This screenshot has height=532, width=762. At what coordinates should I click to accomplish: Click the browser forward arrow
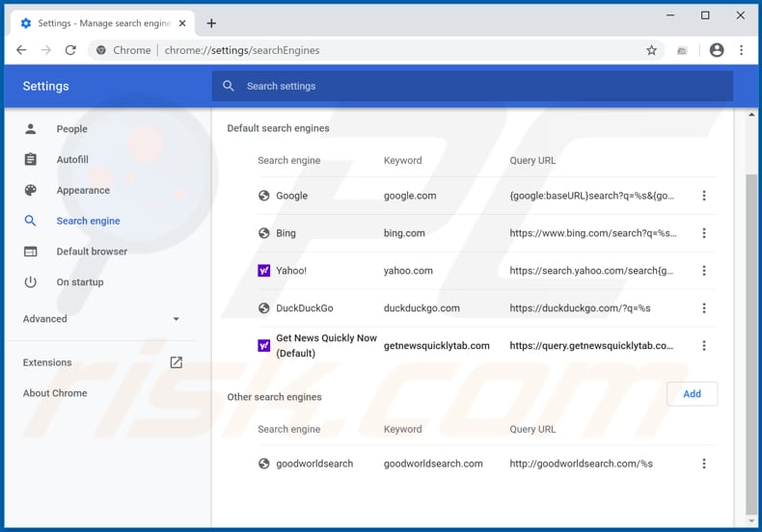pyautogui.click(x=45, y=50)
